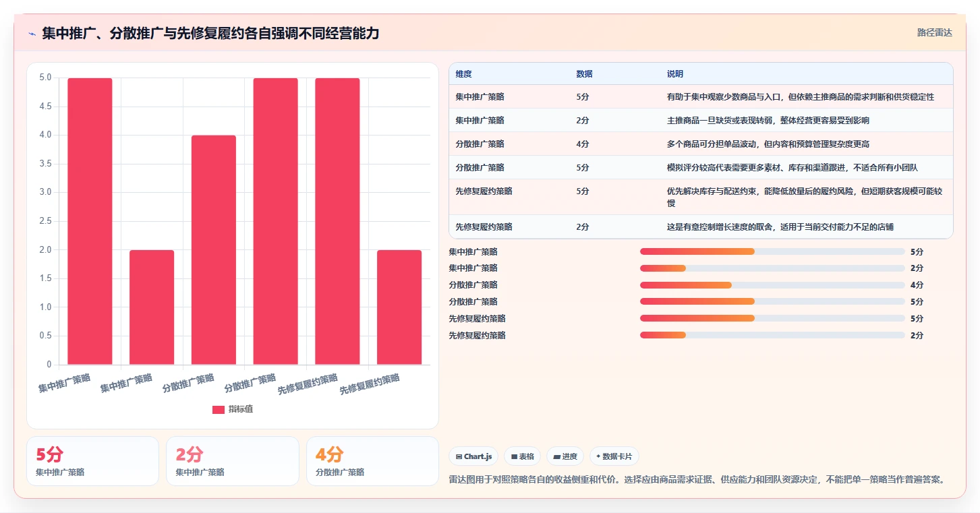Select the 5分 cell in 集中推广策略 table row
Screen dimensions: 980x513
583,97
